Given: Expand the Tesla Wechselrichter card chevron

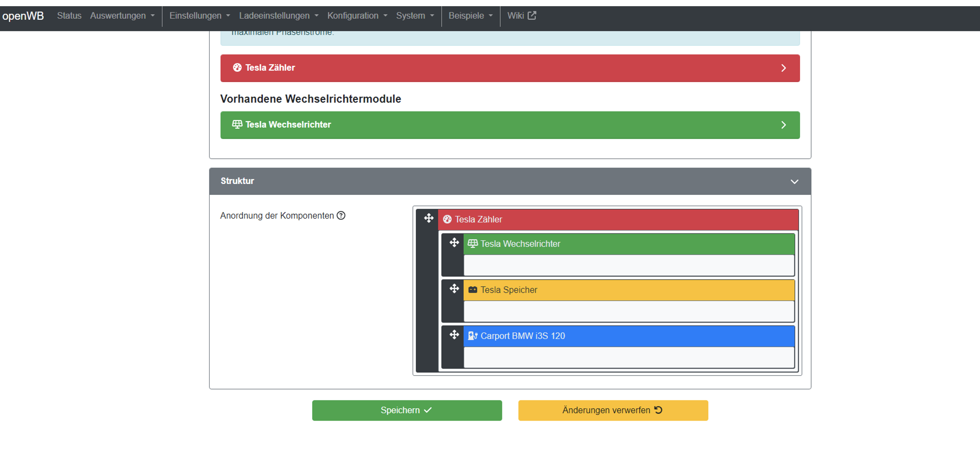Looking at the screenshot, I should (x=784, y=125).
